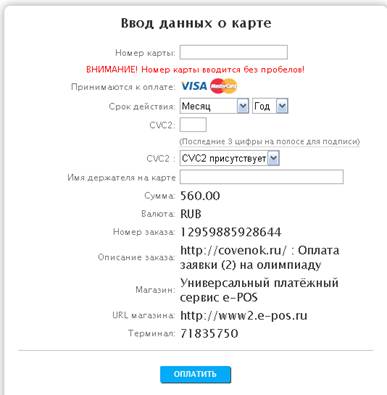Click the terminal number 71835750
Screen dimensions: 387x395
(209, 333)
